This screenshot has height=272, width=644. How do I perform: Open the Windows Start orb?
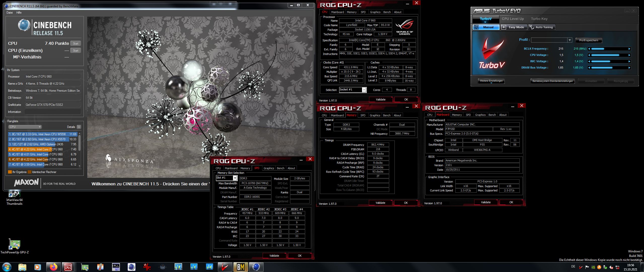7,267
